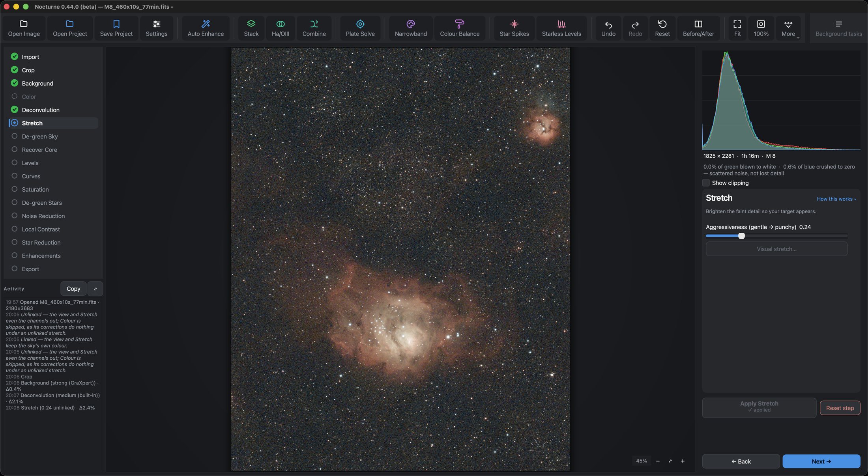Copy the Activity log
The image size is (868, 476).
coord(73,289)
